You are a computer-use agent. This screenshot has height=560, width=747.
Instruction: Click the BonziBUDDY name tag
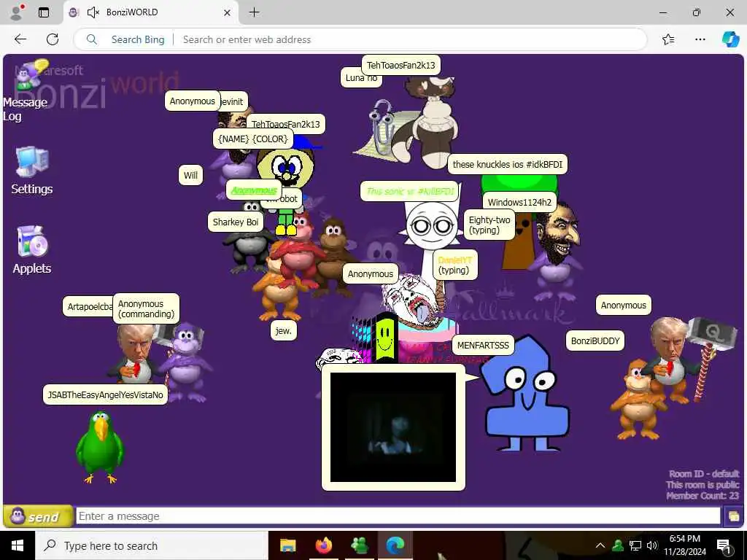click(595, 341)
